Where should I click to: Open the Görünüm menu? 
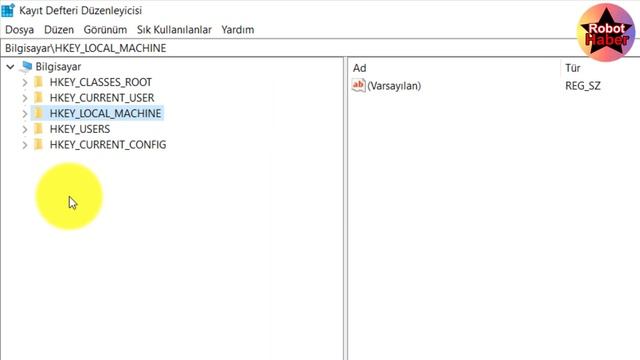click(x=105, y=30)
